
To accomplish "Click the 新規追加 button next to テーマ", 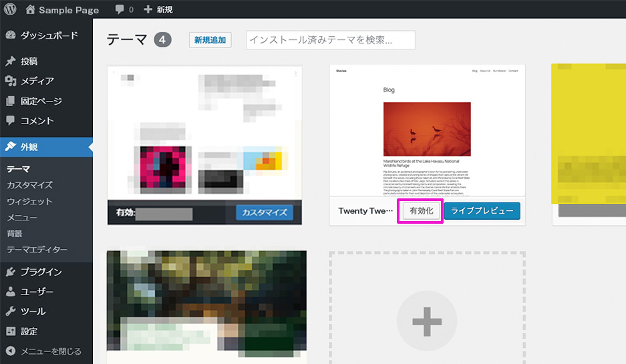I will pos(210,40).
